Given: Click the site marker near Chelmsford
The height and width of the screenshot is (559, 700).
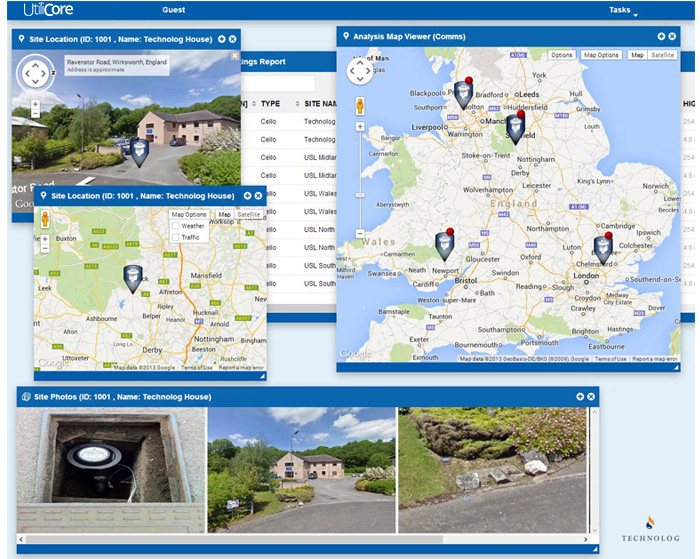Looking at the screenshot, I should coord(603,249).
